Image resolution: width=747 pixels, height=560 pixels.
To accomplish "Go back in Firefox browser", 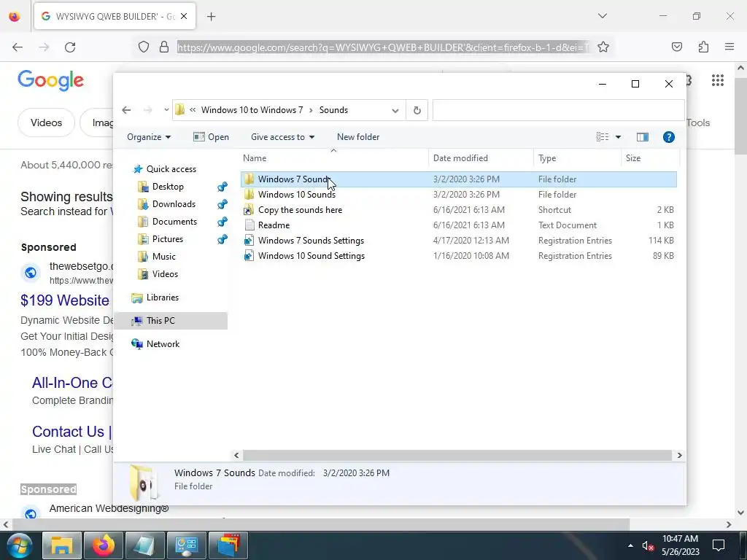I will (x=18, y=47).
